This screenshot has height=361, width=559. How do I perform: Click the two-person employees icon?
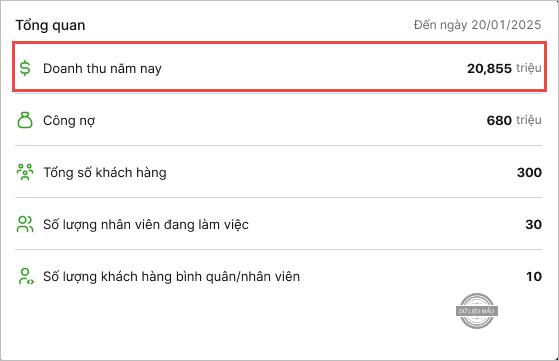coord(25,224)
